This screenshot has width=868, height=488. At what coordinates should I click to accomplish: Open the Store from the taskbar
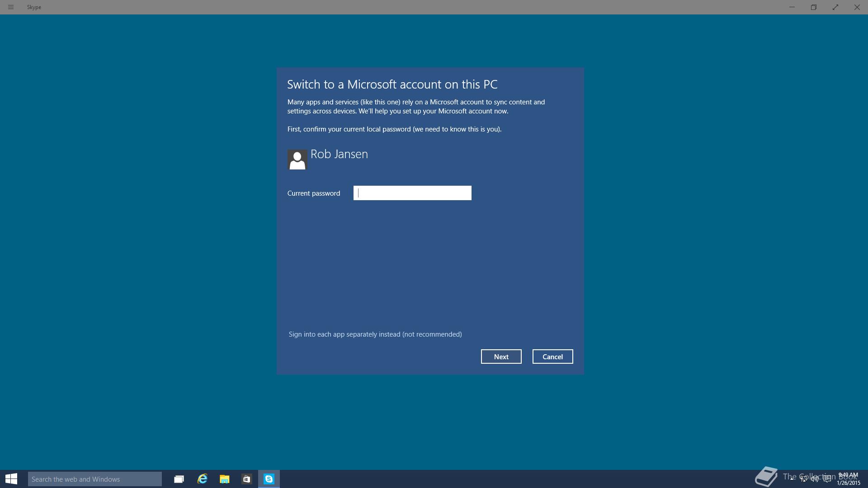pos(246,479)
